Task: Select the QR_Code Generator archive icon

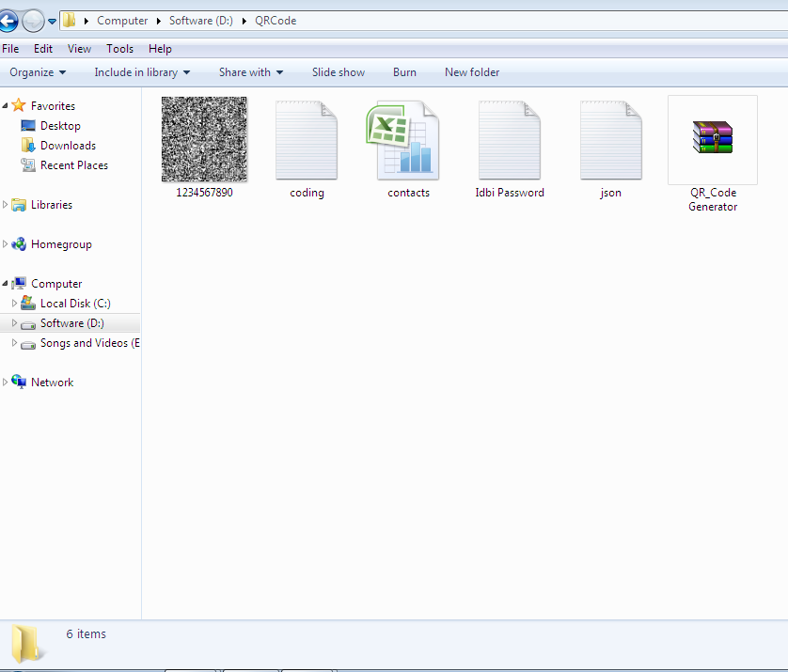Action: point(713,137)
